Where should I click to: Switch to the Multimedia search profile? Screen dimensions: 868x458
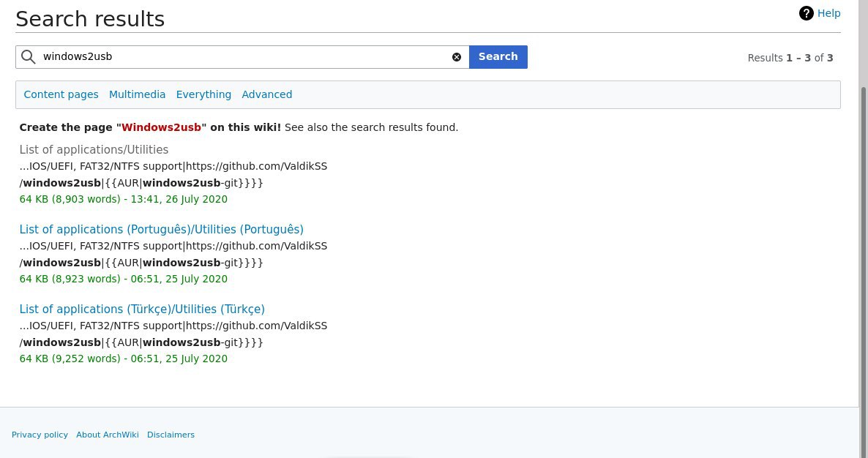pos(138,94)
